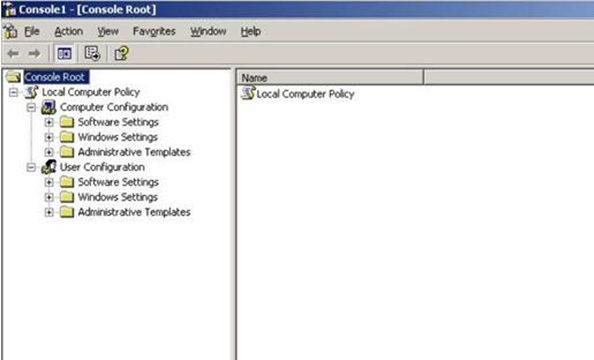
Task: Open the Action menu
Action: point(69,31)
